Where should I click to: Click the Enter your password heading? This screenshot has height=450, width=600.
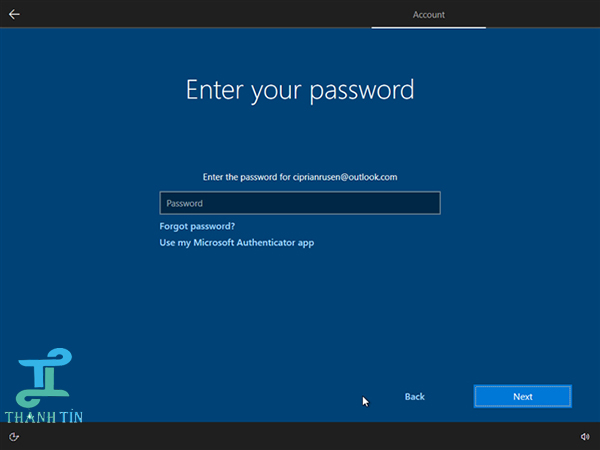pyautogui.click(x=300, y=89)
